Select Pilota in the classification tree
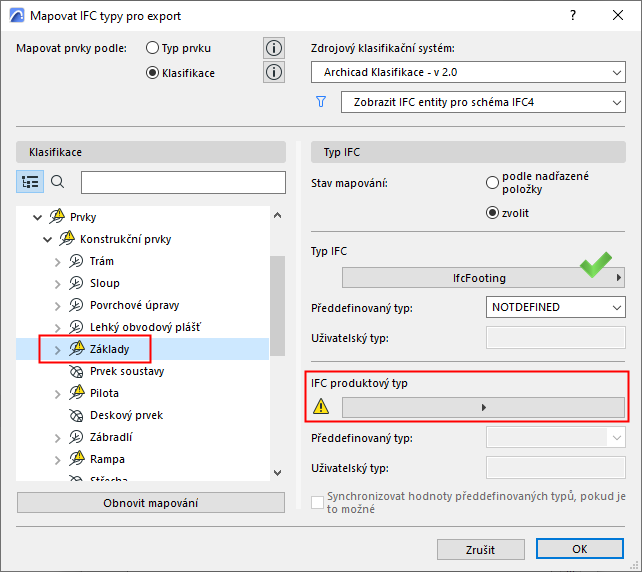 click(104, 393)
